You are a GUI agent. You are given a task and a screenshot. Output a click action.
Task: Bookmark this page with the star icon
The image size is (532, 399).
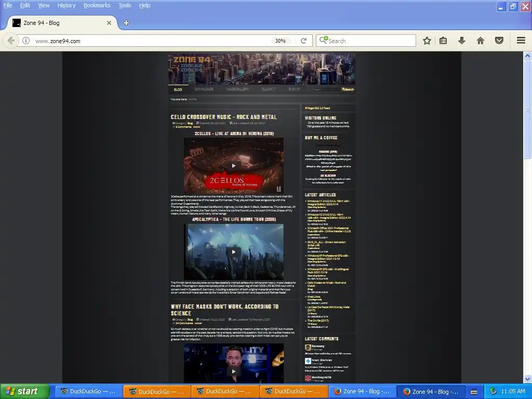(x=427, y=41)
